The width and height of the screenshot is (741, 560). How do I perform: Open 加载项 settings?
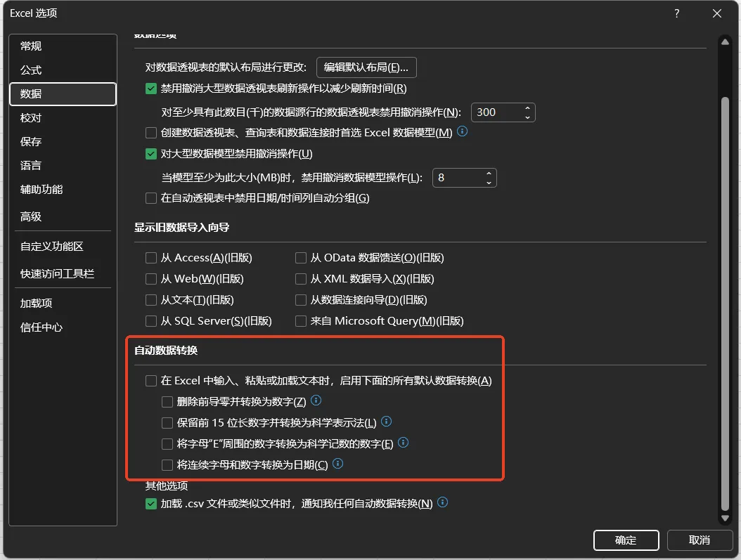63,304
